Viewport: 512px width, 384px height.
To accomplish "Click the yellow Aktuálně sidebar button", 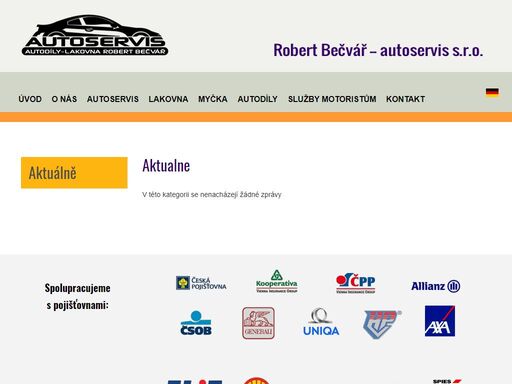I will click(x=74, y=173).
